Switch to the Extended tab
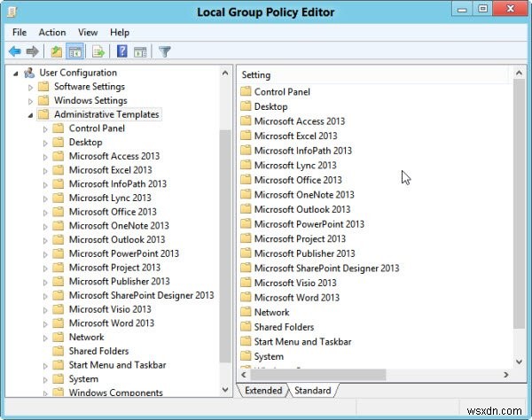The height and width of the screenshot is (420, 532). pyautogui.click(x=263, y=390)
